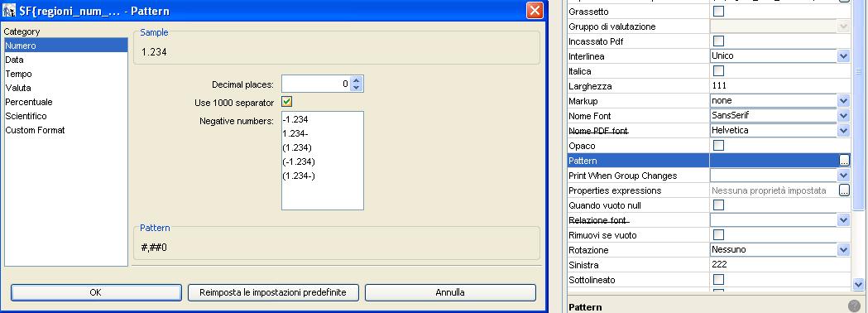
Task: Select the (1.234) negative number format
Action: [297, 147]
